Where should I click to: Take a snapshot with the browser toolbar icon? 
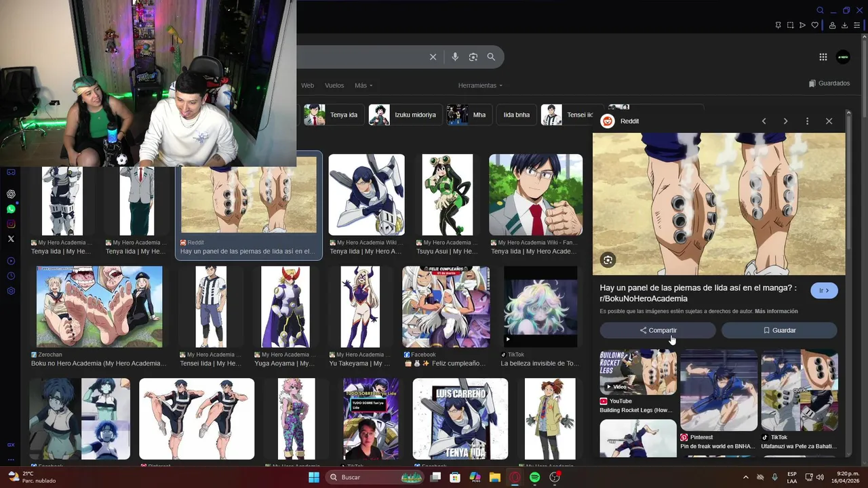pos(790,25)
